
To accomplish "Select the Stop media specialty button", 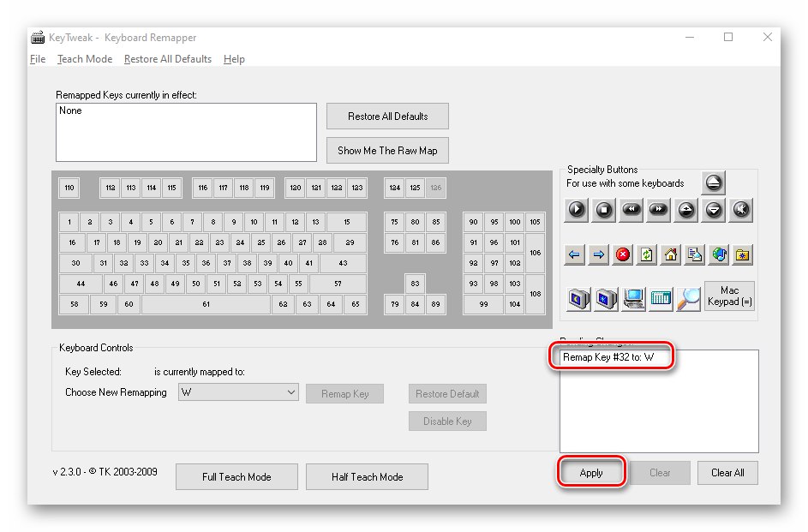I will tap(604, 210).
